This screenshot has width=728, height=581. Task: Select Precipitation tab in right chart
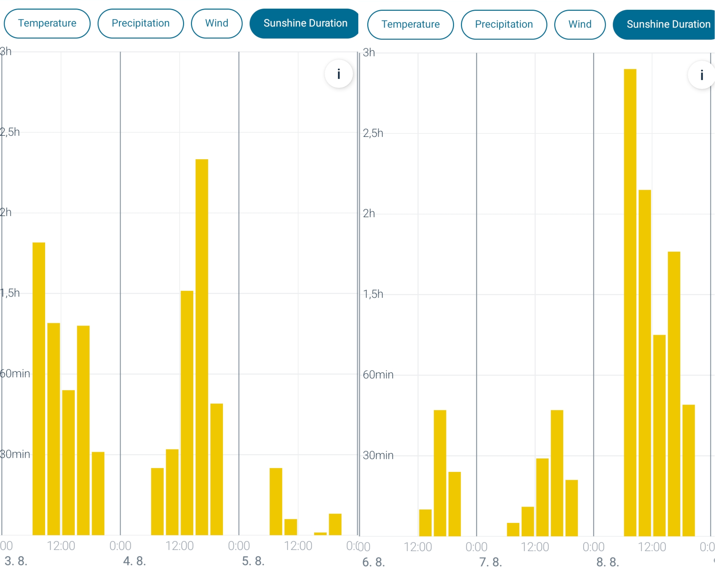tap(504, 25)
